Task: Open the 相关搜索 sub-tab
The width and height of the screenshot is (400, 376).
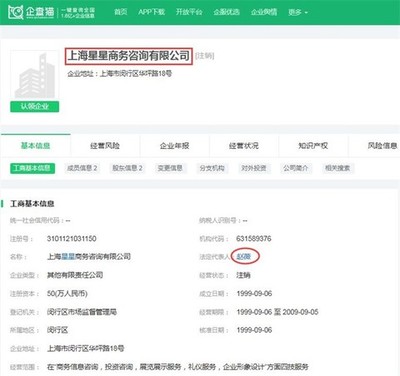Action: 338,168
